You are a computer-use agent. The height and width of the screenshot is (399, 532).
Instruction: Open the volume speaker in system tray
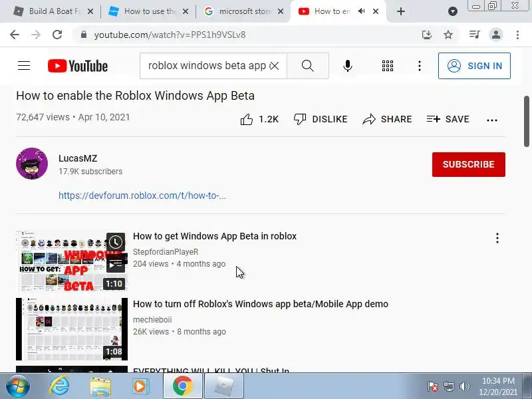click(x=464, y=386)
